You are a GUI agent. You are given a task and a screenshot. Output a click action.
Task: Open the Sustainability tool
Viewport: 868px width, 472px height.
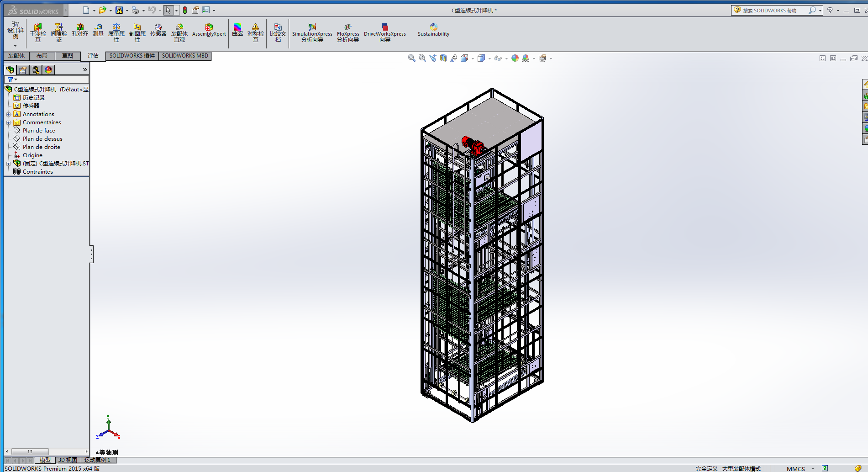click(x=433, y=30)
